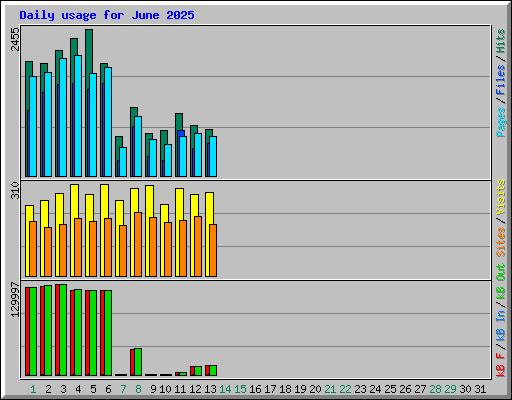Select day 24 on the axis
The width and height of the screenshot is (512, 400).
pyautogui.click(x=375, y=389)
